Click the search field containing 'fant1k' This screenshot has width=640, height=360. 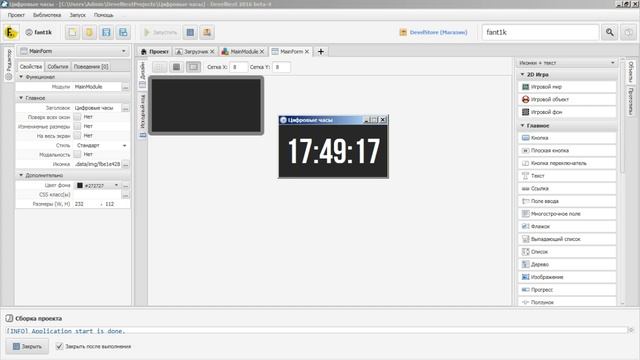point(540,32)
